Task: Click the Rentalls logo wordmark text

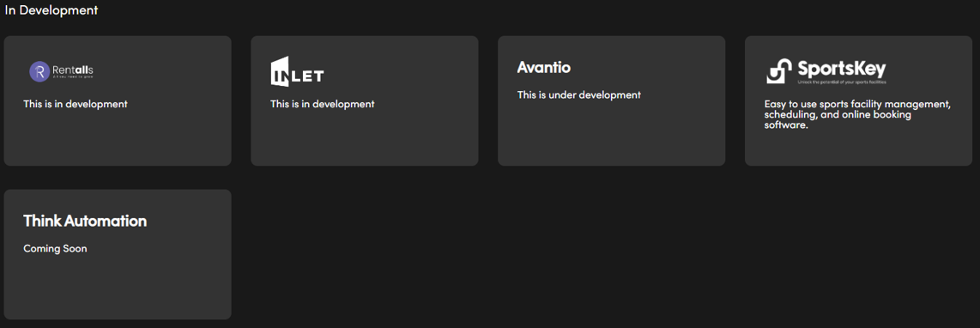Action: (73, 69)
